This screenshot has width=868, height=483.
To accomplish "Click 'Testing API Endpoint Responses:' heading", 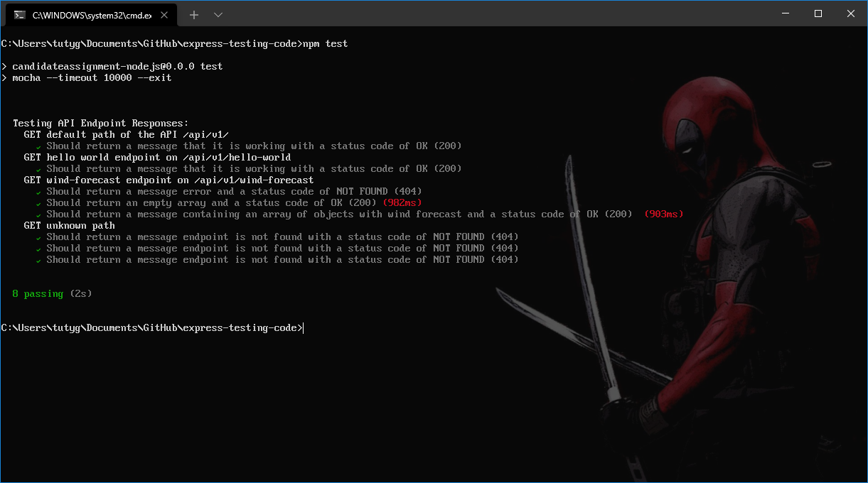I will (100, 124).
